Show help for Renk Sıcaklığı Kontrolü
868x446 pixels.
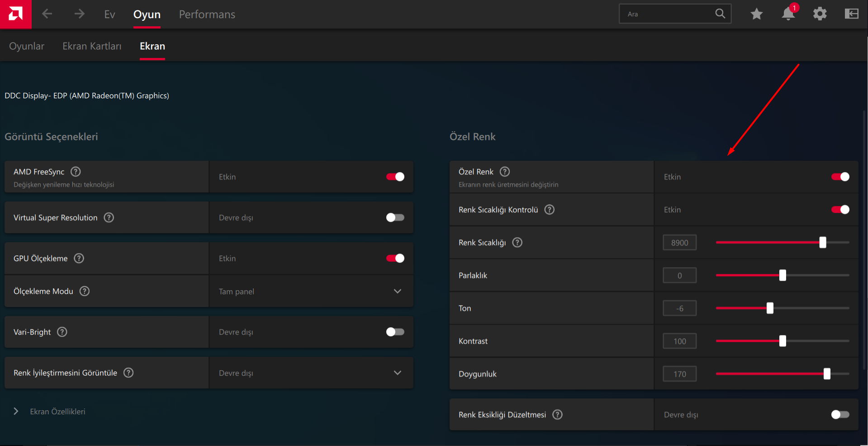tap(550, 210)
